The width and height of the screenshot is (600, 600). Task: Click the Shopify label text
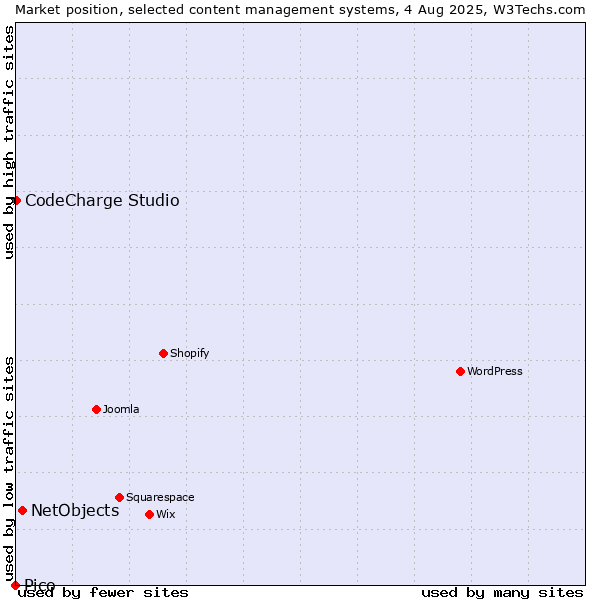[189, 353]
